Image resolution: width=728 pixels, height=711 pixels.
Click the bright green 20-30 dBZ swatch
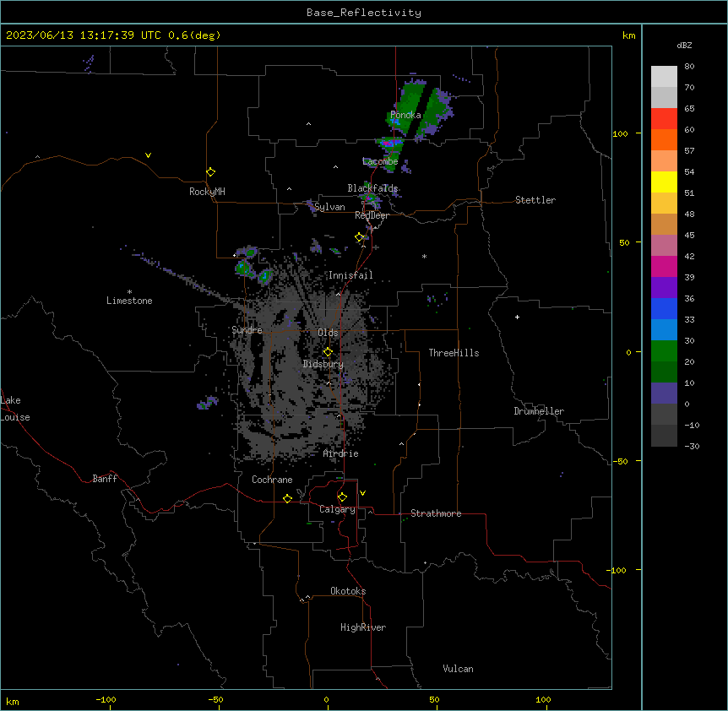tap(664, 351)
